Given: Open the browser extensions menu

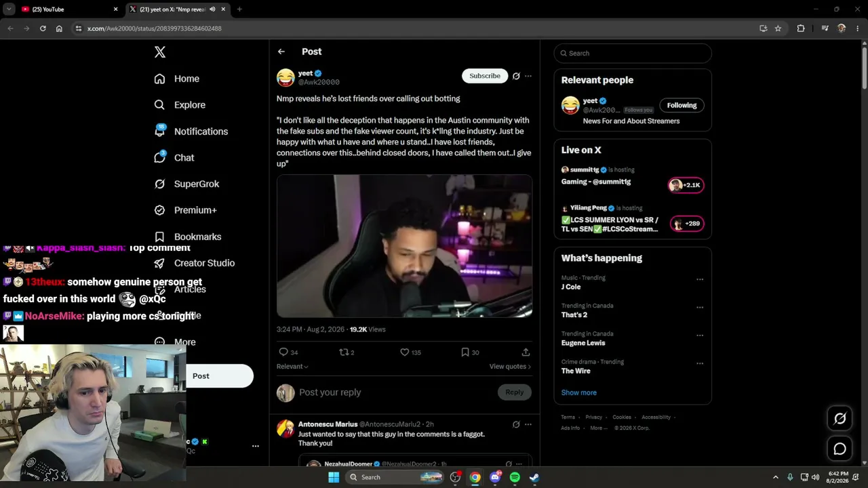Looking at the screenshot, I should pyautogui.click(x=801, y=28).
